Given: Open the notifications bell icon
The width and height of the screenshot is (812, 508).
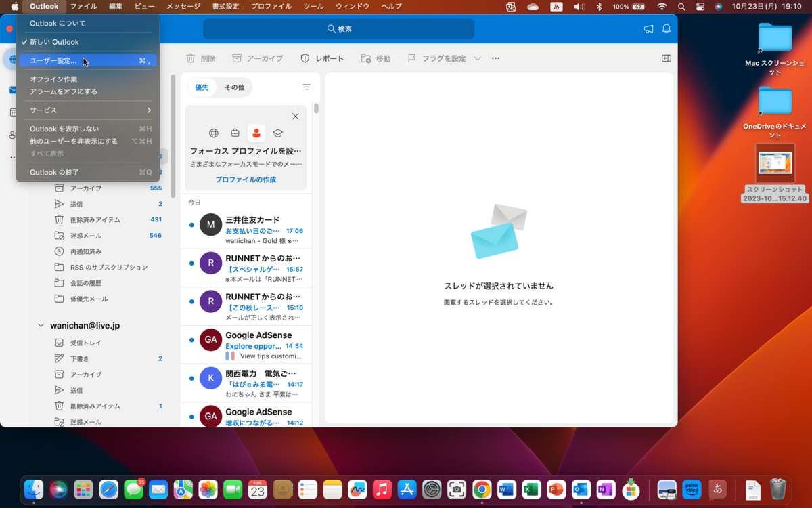Looking at the screenshot, I should point(667,28).
